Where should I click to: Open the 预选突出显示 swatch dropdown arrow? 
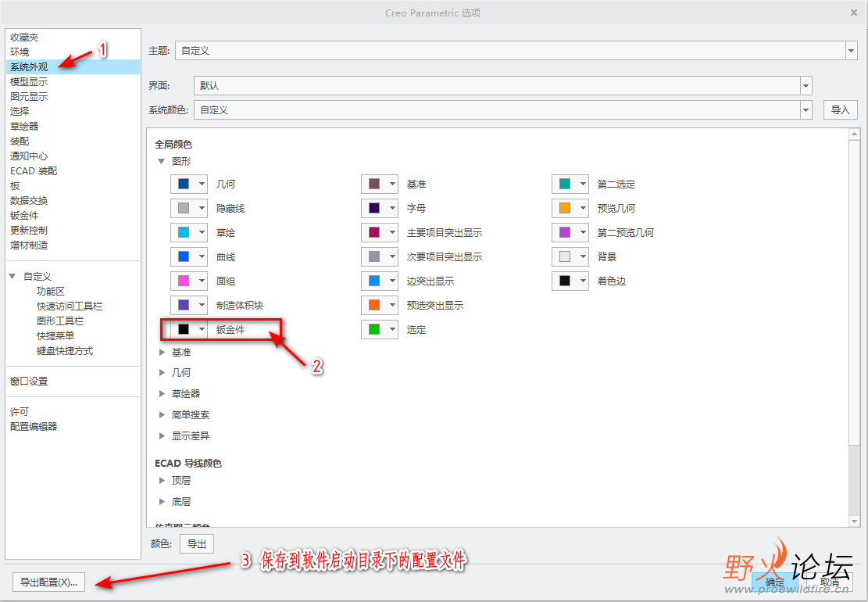point(392,305)
